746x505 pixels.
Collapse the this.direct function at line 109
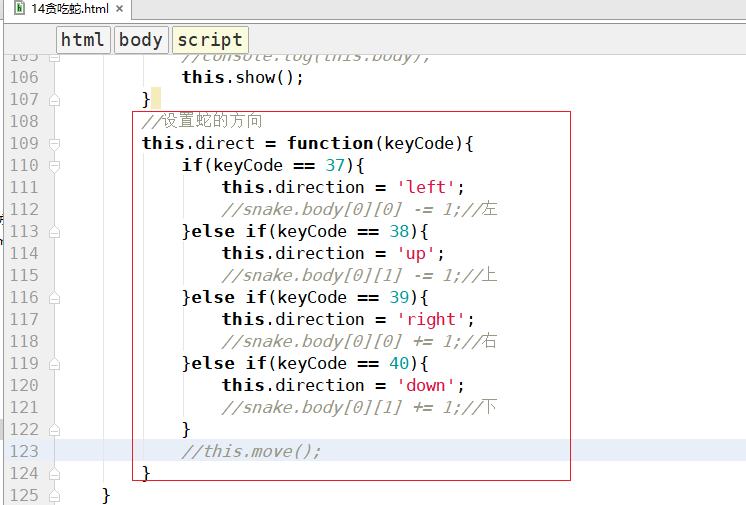(x=54, y=143)
